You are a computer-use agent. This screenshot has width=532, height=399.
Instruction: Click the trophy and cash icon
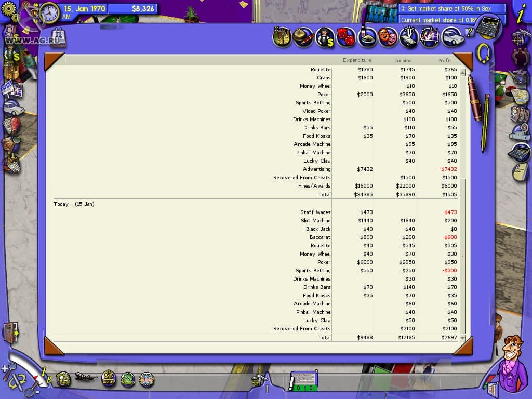[x=409, y=37]
